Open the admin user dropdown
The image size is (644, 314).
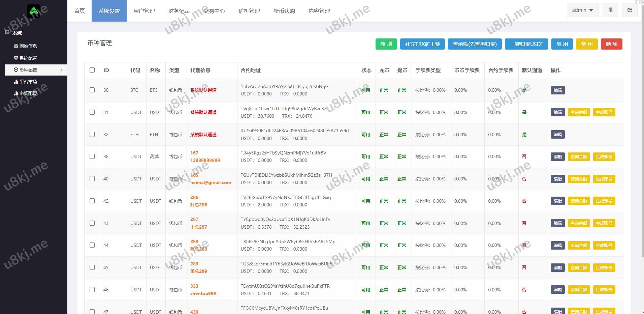click(x=582, y=10)
